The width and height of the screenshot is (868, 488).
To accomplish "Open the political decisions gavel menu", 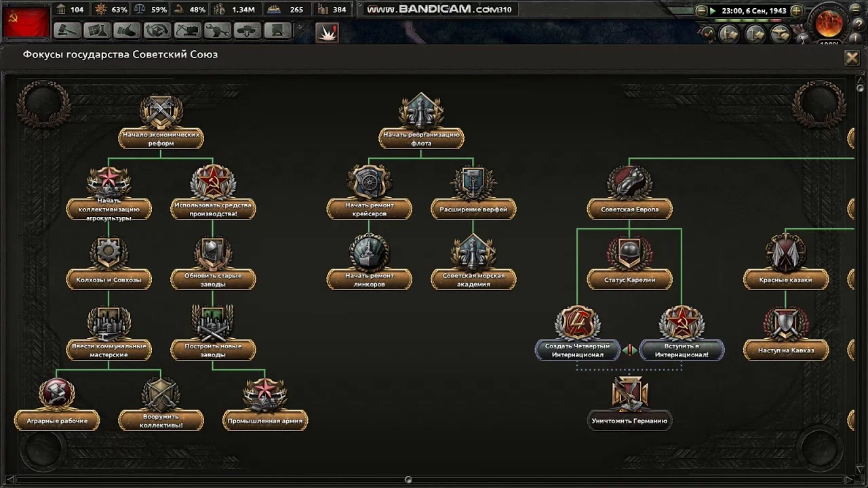I will point(67,30).
